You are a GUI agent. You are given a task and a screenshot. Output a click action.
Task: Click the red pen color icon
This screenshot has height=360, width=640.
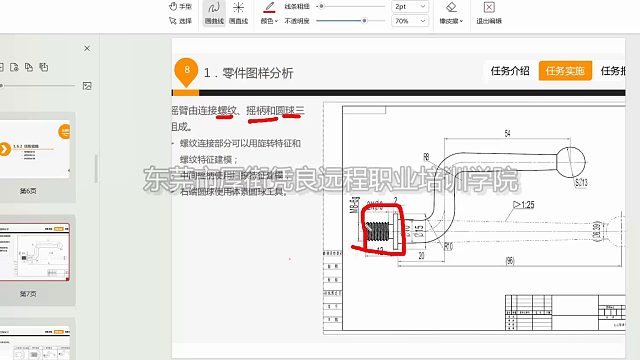point(269,7)
